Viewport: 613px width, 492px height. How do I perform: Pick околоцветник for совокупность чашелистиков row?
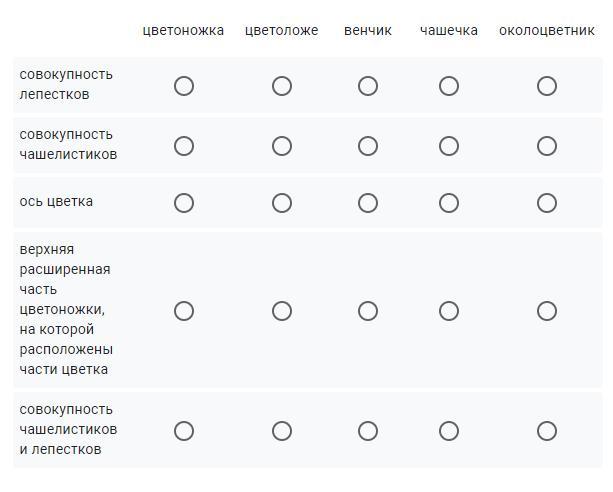(x=547, y=146)
